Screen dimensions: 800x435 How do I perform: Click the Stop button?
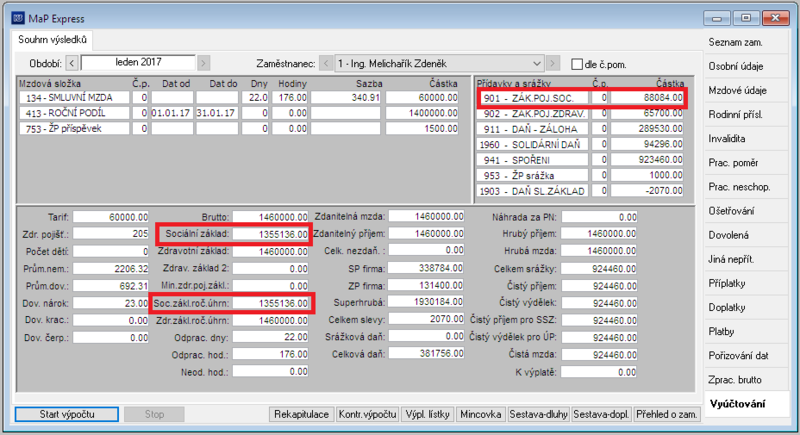pyautogui.click(x=154, y=414)
